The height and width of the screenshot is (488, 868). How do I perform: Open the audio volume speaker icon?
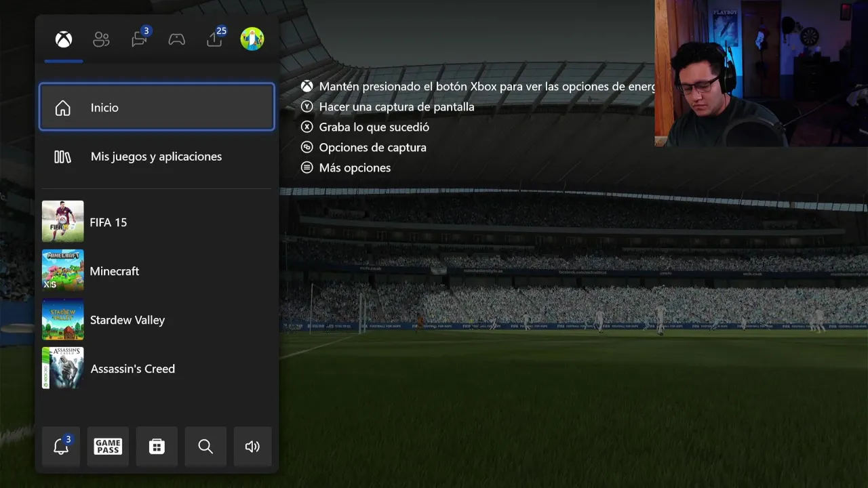(252, 447)
